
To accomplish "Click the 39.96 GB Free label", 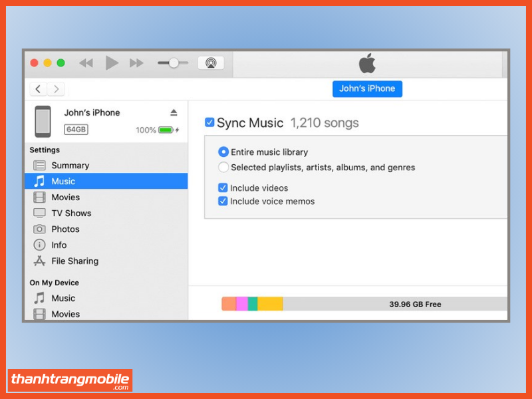I will tap(415, 305).
